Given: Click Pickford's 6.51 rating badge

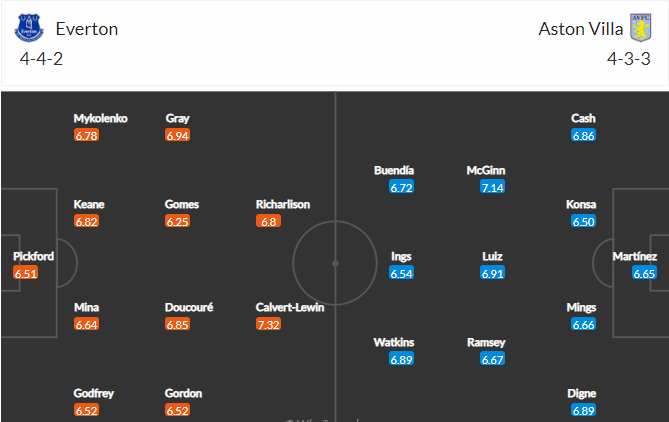Looking at the screenshot, I should coord(26,273).
